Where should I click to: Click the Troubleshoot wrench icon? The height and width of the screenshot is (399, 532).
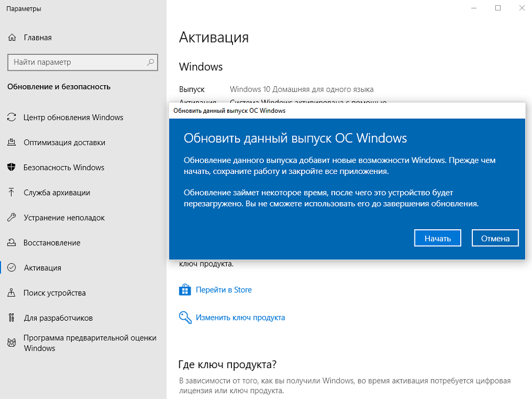point(12,218)
